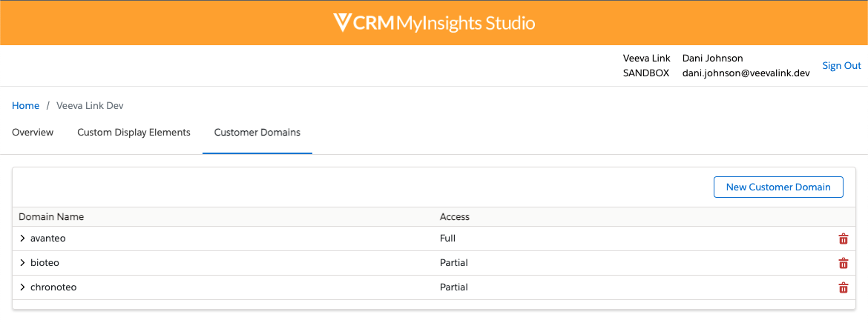Click the Veeva Link Dev breadcrumb
868x323 pixels.
pos(90,106)
